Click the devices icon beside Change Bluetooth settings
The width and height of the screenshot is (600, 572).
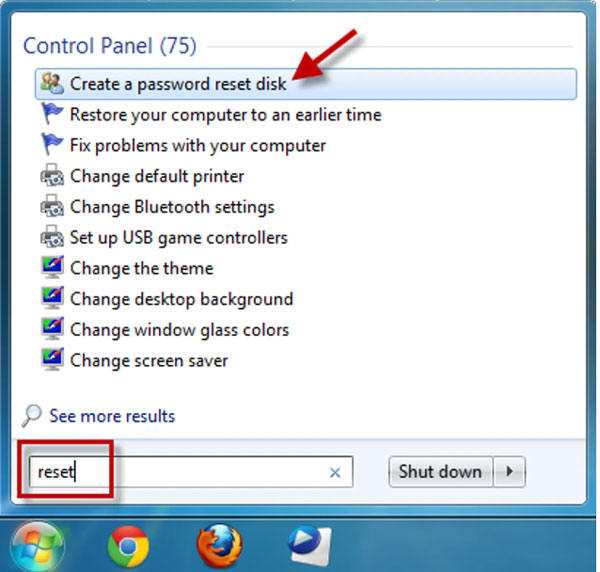point(52,206)
